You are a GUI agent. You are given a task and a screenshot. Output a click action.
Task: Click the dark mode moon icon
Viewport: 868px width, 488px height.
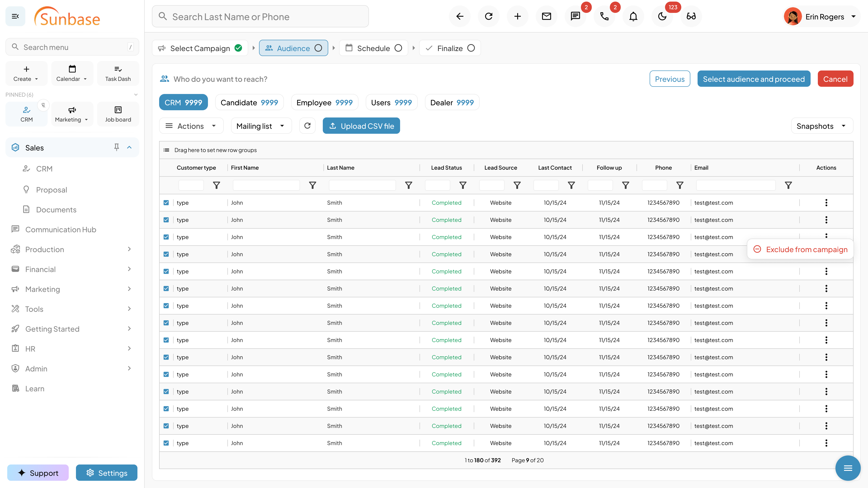662,16
